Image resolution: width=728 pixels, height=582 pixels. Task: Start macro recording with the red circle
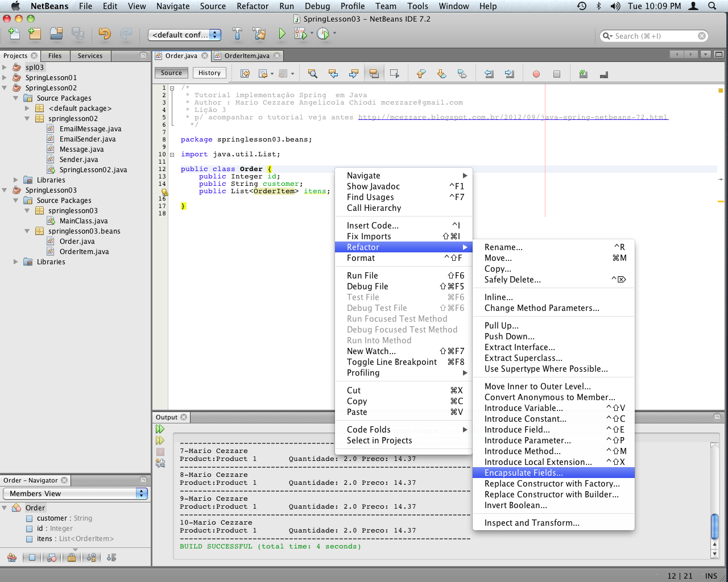click(536, 74)
